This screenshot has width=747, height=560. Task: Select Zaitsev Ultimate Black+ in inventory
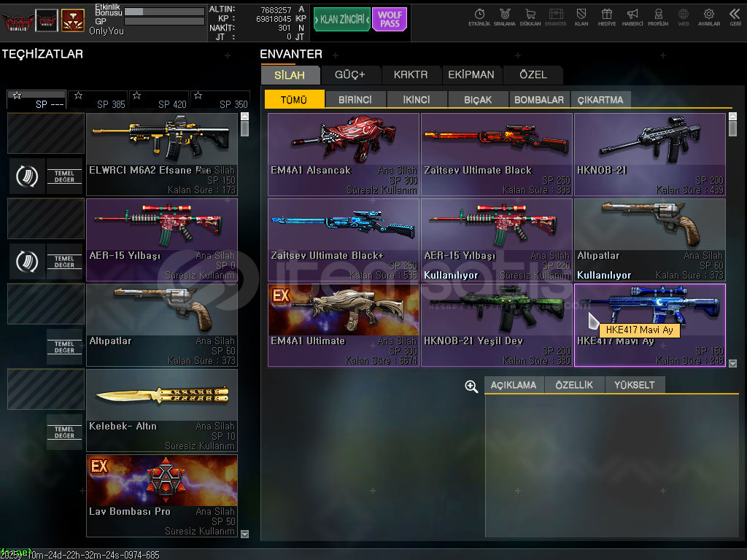344,240
